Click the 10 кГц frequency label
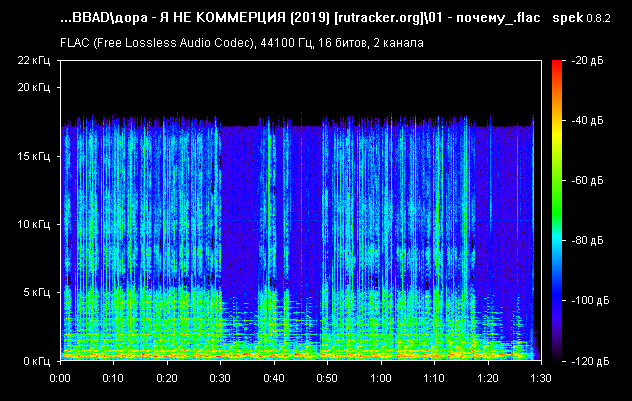The width and height of the screenshot is (632, 401). (34, 224)
